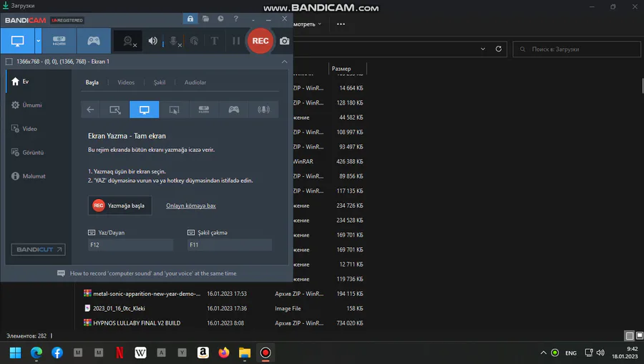This screenshot has height=364, width=644.
Task: Toggle speaker sound recording icon
Action: click(x=153, y=41)
